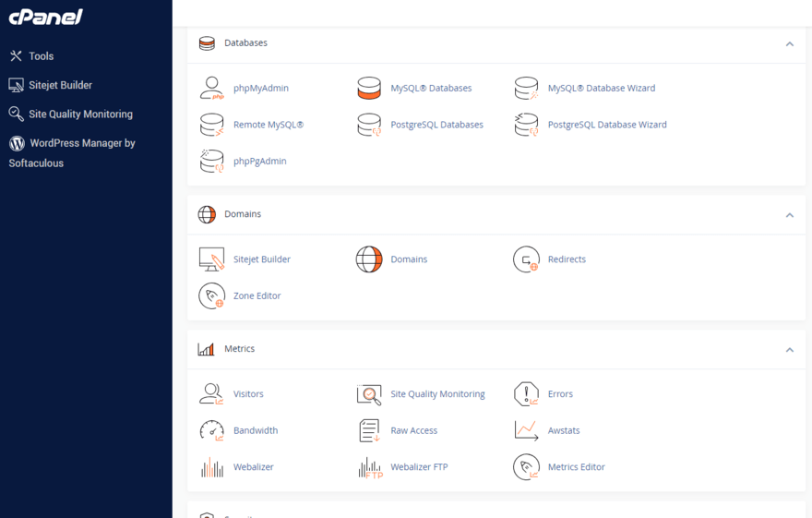This screenshot has height=518, width=812.
Task: Open Tools in the sidebar
Action: pyautogui.click(x=31, y=56)
